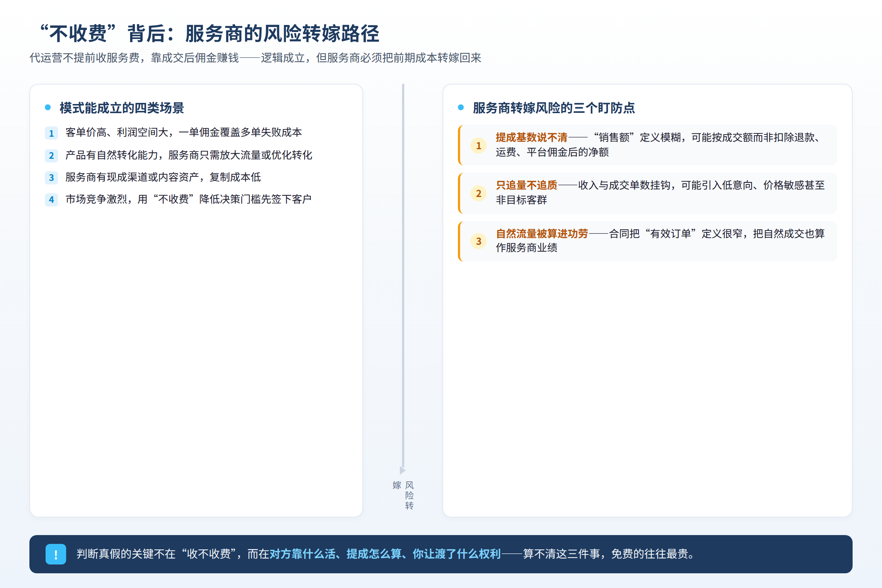Click the orange text 自然流量被算进功劳
The image size is (882, 588).
coord(542,234)
